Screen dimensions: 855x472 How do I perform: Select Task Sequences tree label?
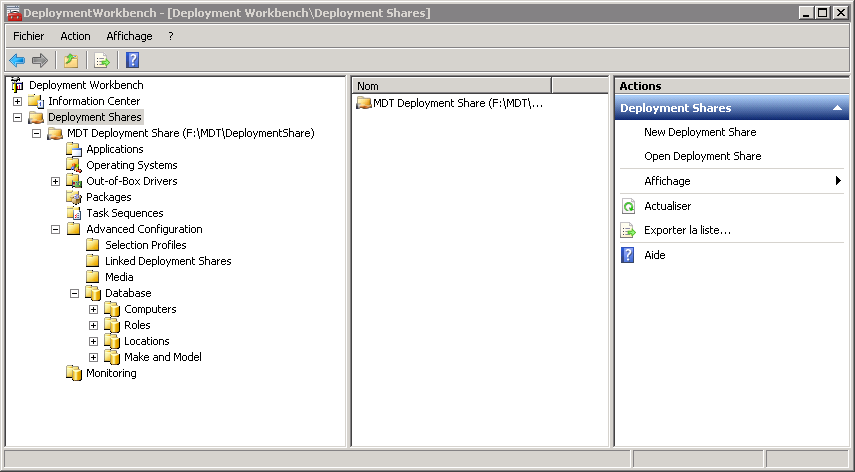(x=125, y=213)
